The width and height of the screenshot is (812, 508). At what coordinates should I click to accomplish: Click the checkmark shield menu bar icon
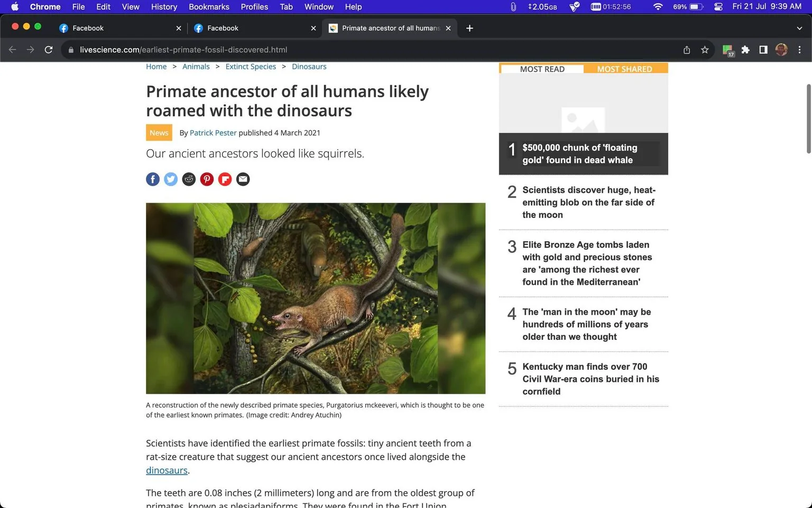point(574,7)
